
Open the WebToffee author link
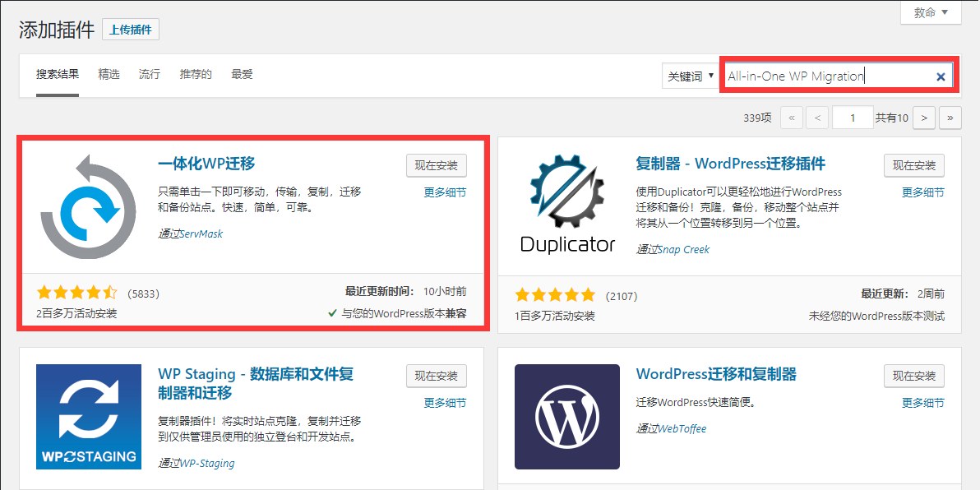682,429
